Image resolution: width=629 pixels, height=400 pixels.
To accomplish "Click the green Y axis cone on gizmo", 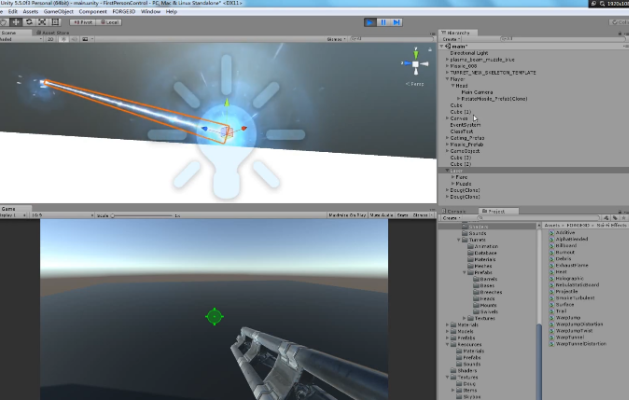I will (416, 53).
